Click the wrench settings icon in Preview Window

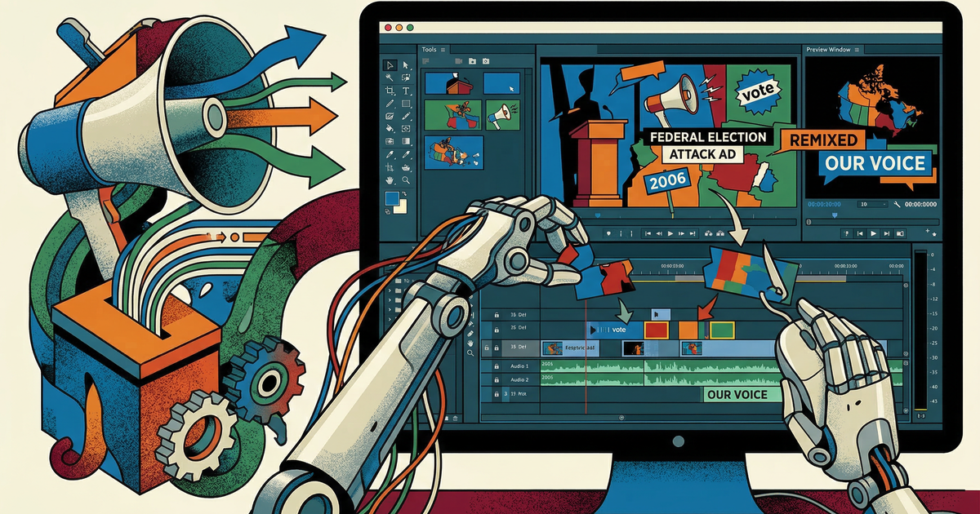click(x=897, y=204)
